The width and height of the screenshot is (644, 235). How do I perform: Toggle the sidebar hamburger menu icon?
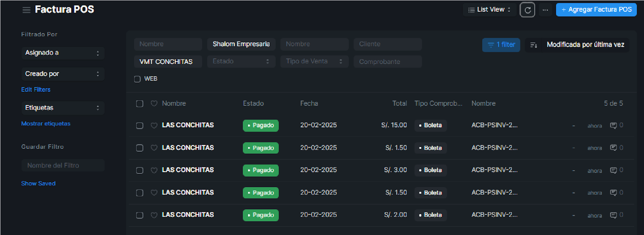pyautogui.click(x=26, y=10)
